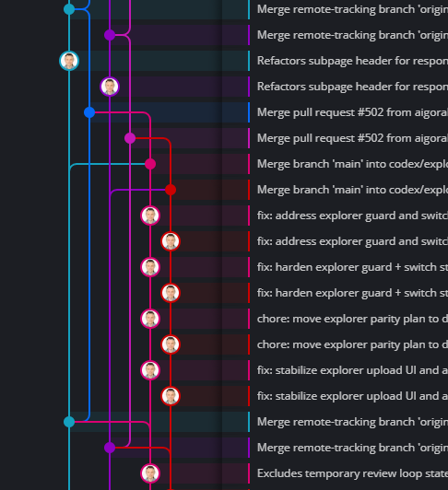Open blue-row 'Merge pull request #502' message
The height and width of the screenshot is (490, 448).
pyautogui.click(x=352, y=112)
